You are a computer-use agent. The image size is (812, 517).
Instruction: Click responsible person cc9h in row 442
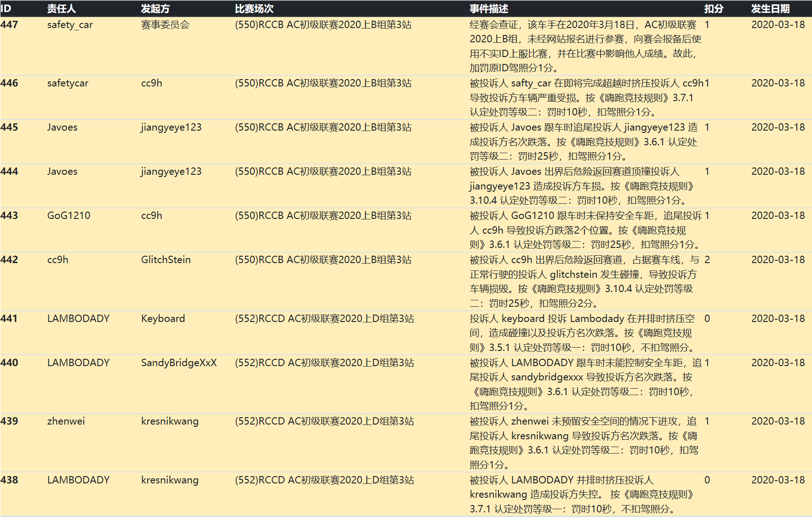57,260
